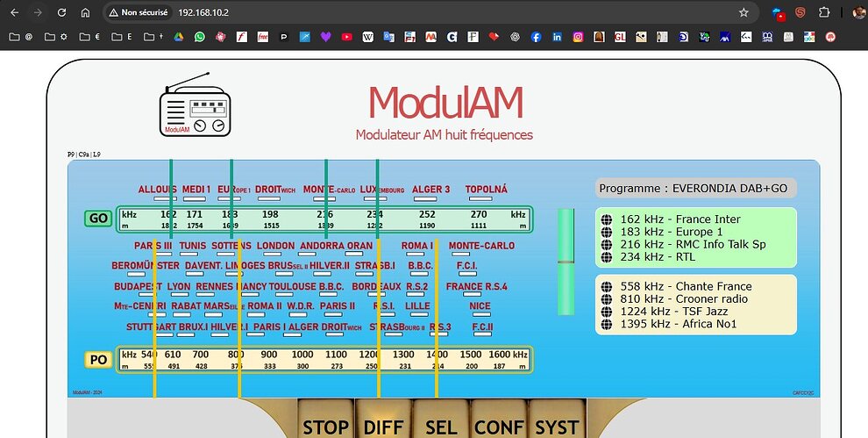This screenshot has width=868, height=438.
Task: Select the PO medium wave band label
Action: click(x=98, y=360)
